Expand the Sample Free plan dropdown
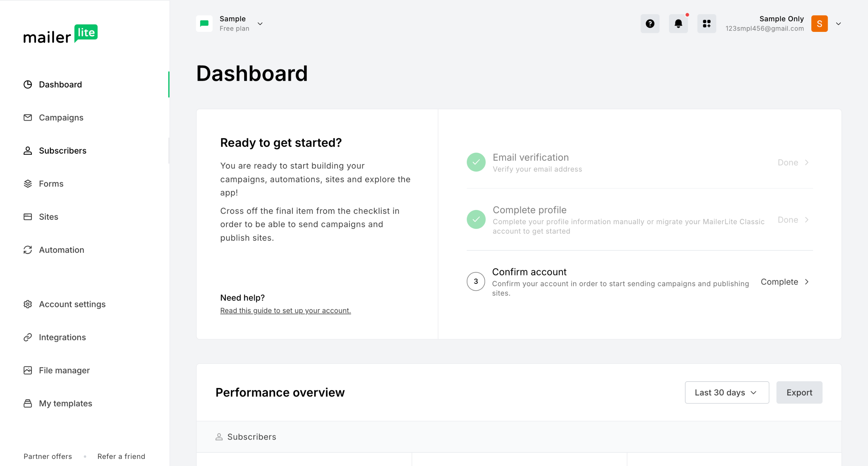The width and height of the screenshot is (868, 466). pos(260,24)
